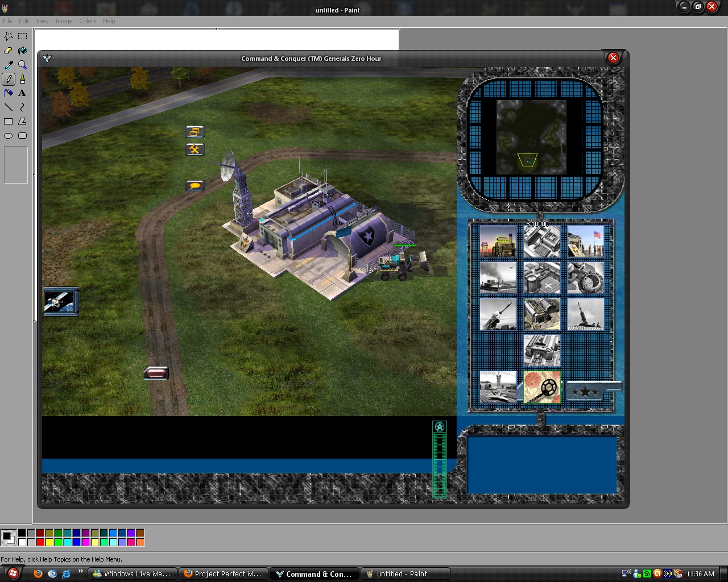The height and width of the screenshot is (582, 728).
Task: Choose the Ellipse tool
Action: point(9,136)
